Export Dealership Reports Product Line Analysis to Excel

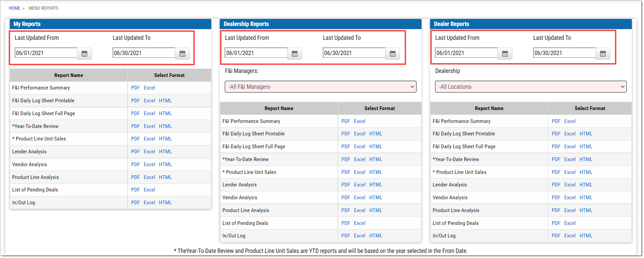(360, 210)
